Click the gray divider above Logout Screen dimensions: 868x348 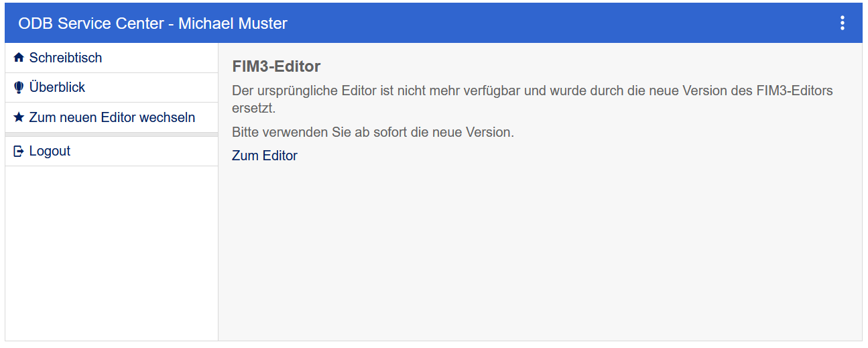coord(111,135)
